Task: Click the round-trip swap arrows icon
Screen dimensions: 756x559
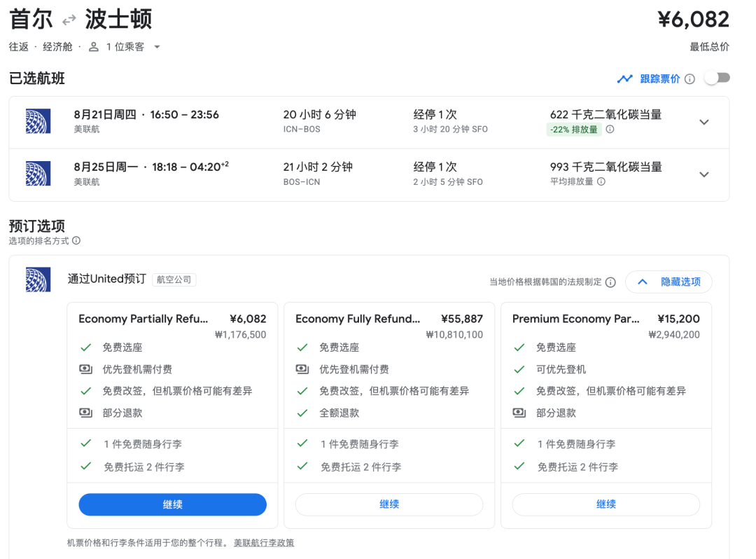Action: point(69,20)
